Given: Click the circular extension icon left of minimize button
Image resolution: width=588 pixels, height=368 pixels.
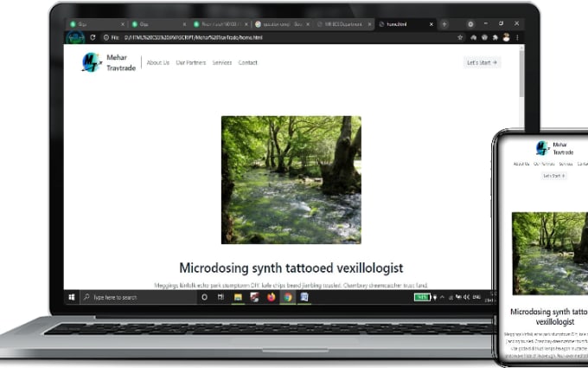Looking at the screenshot, I should [x=470, y=24].
